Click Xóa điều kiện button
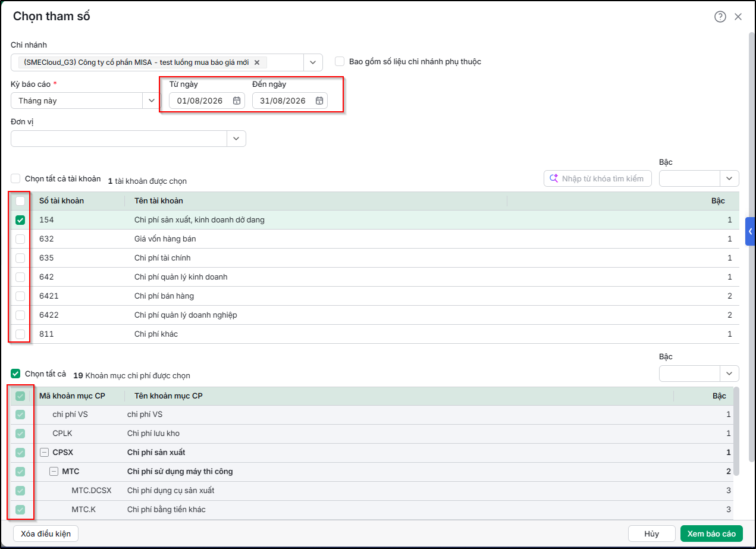The width and height of the screenshot is (756, 549). tap(46, 534)
